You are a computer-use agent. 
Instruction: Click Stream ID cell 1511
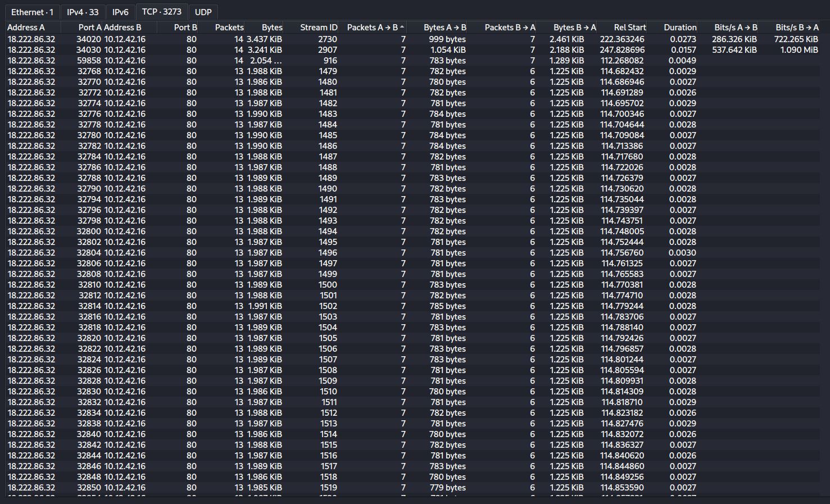tap(329, 402)
